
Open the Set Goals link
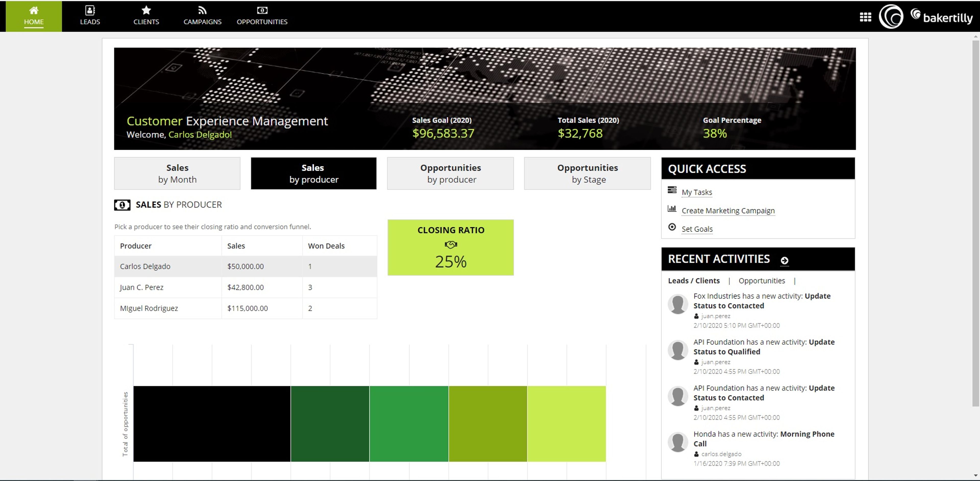pos(697,229)
